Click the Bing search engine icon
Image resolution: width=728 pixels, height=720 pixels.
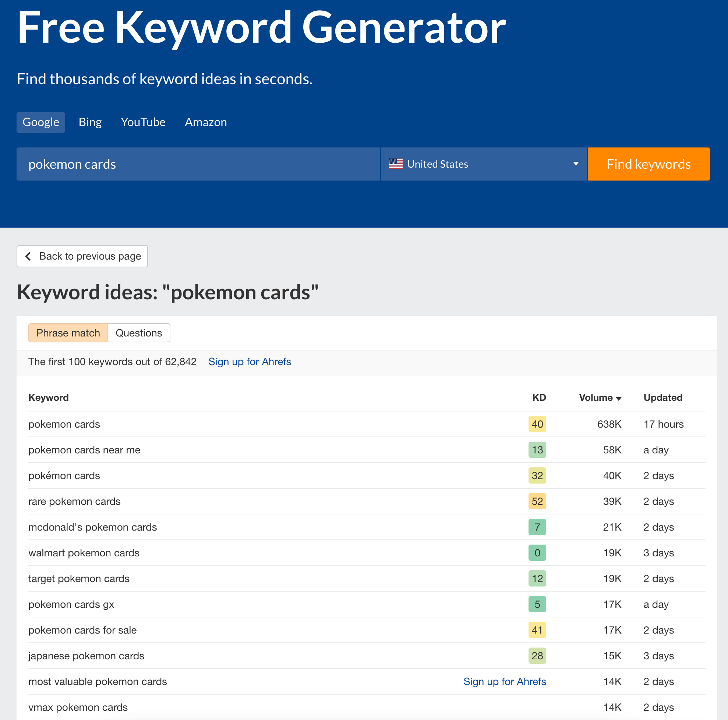coord(89,121)
